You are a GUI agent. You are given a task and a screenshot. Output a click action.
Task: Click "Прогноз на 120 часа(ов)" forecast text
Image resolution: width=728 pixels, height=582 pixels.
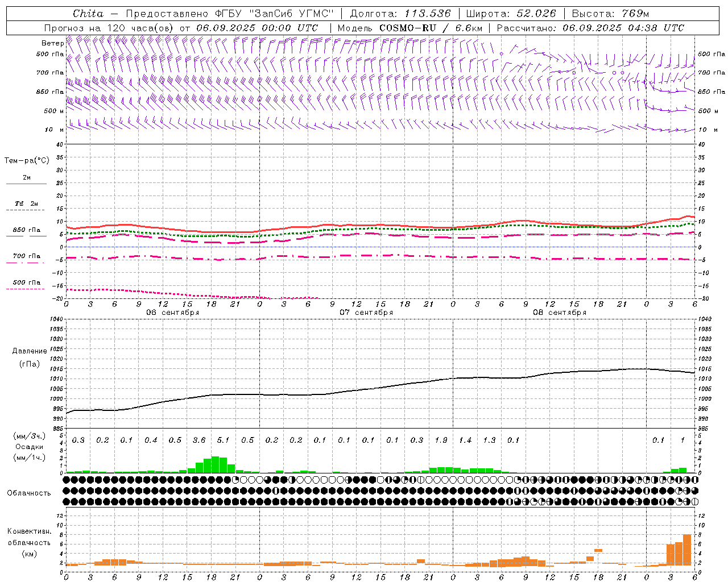coord(109,28)
